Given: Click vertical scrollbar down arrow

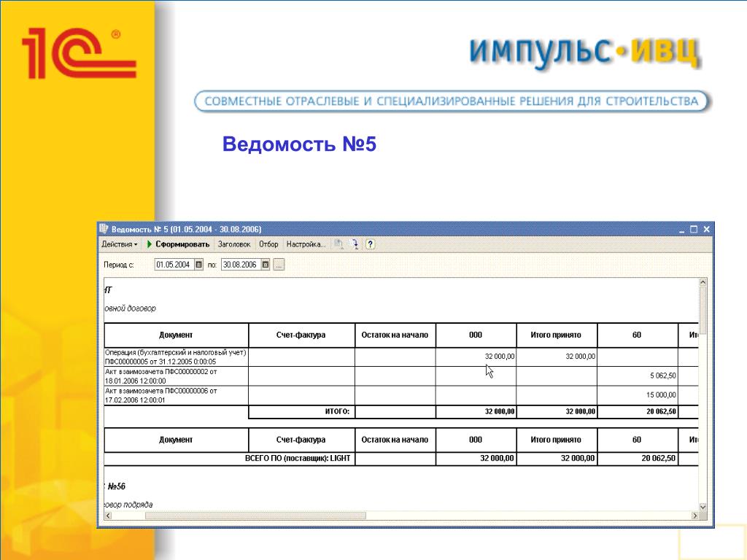Looking at the screenshot, I should click(703, 507).
